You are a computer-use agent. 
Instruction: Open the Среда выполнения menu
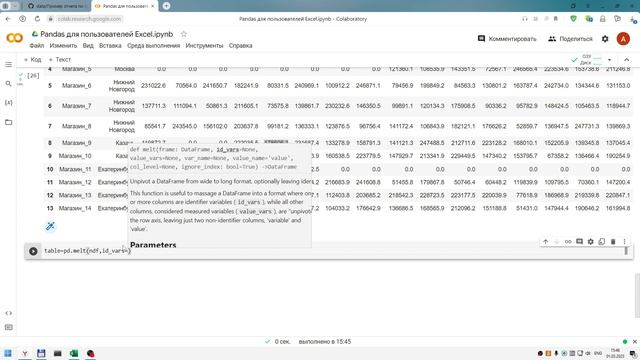click(x=153, y=46)
